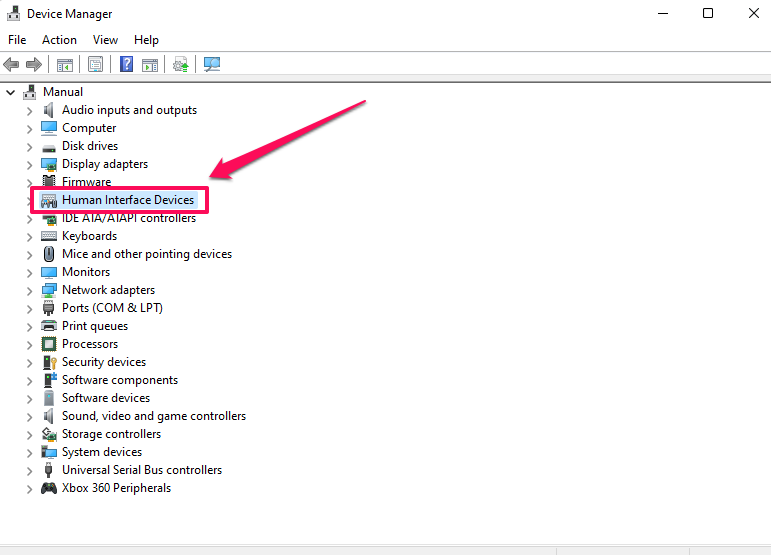This screenshot has height=555, width=771.
Task: Expand the Disk drives arrow
Action: click(x=30, y=147)
